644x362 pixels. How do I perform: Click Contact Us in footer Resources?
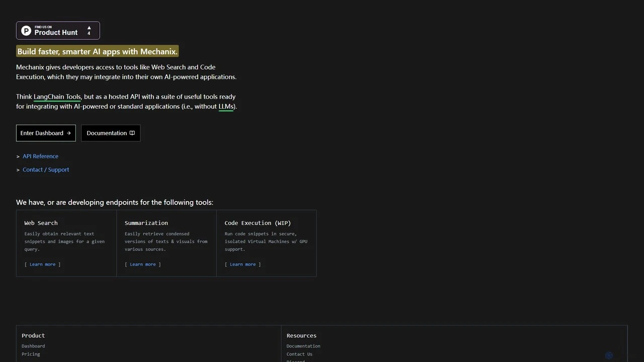point(299,354)
